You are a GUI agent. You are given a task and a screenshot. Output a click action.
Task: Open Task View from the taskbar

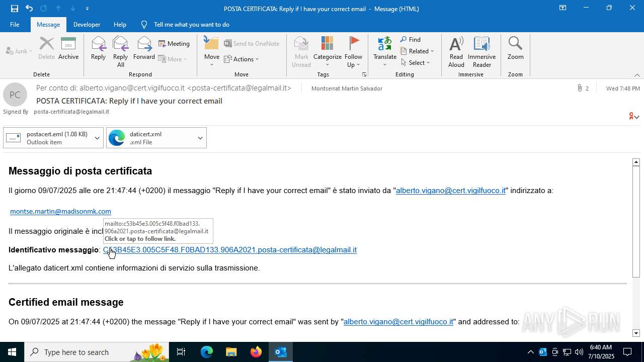click(181, 352)
